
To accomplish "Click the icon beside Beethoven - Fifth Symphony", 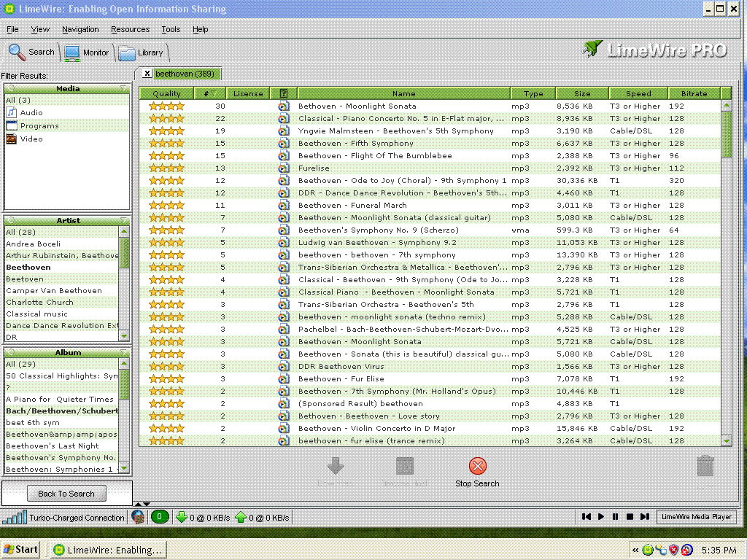I will [x=284, y=144].
